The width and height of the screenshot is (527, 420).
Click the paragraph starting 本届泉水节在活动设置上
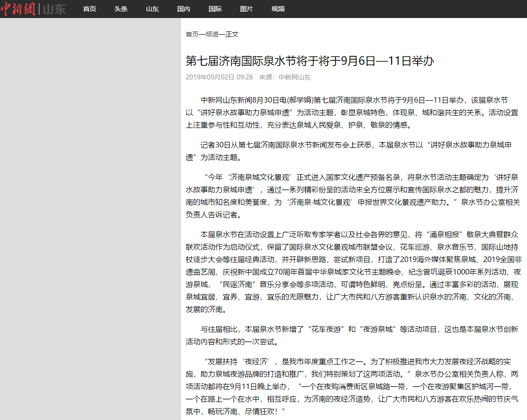(354, 272)
